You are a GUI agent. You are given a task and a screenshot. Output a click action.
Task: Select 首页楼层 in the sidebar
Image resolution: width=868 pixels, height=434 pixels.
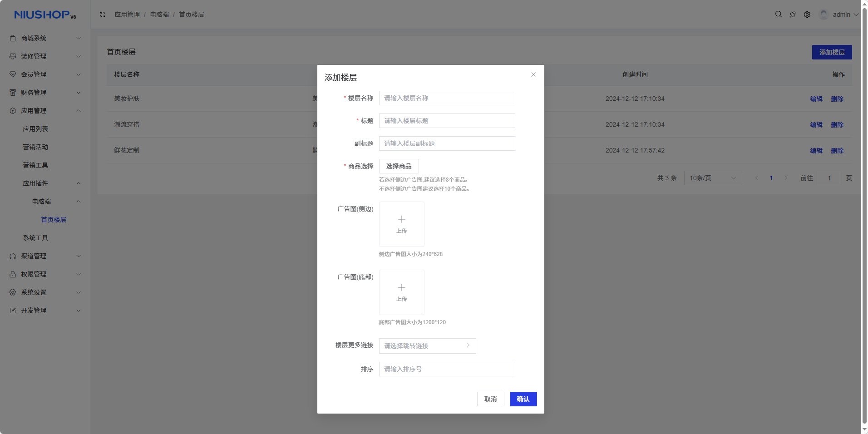[x=54, y=220]
